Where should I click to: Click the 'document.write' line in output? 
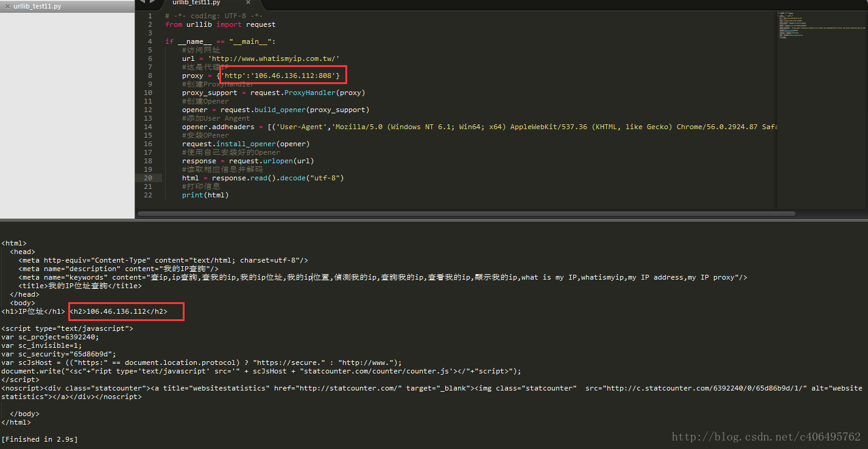[261, 371]
